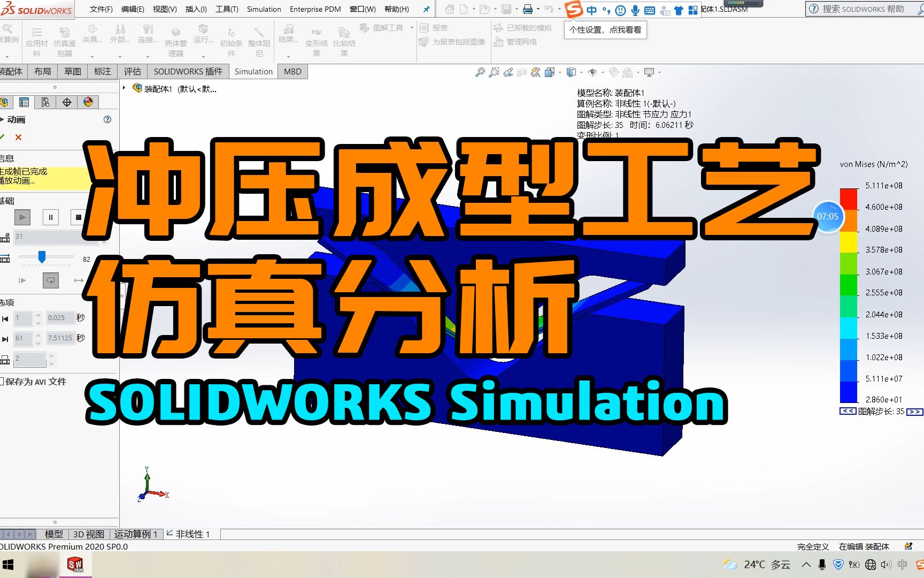Click the 报表 ribbon button

pos(434,28)
